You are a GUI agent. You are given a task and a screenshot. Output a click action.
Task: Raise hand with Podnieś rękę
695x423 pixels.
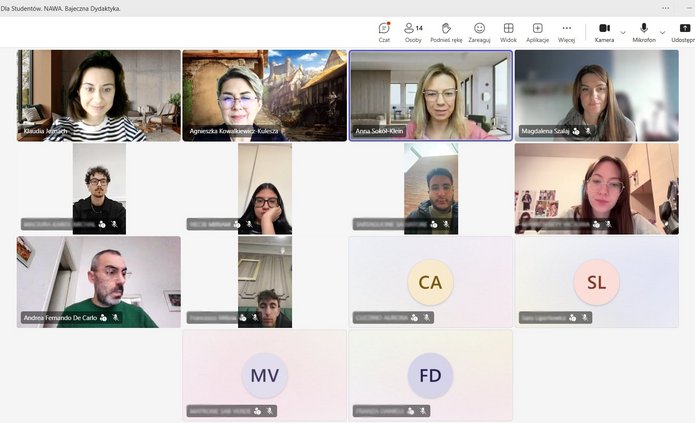click(446, 32)
